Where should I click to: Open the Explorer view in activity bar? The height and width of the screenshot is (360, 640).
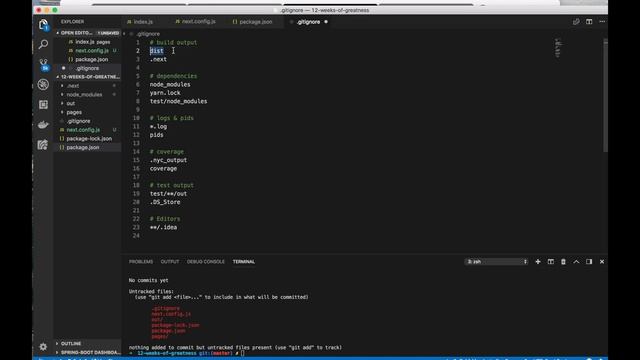click(x=43, y=25)
